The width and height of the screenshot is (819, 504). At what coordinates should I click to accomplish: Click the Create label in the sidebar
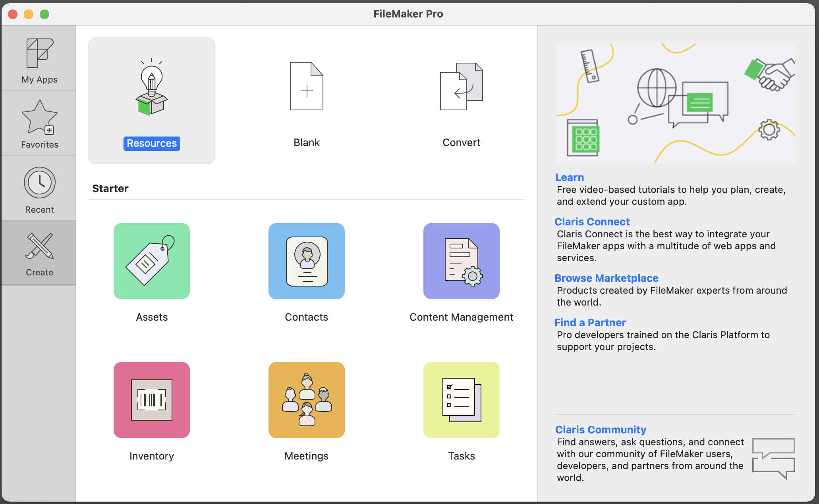tap(40, 272)
